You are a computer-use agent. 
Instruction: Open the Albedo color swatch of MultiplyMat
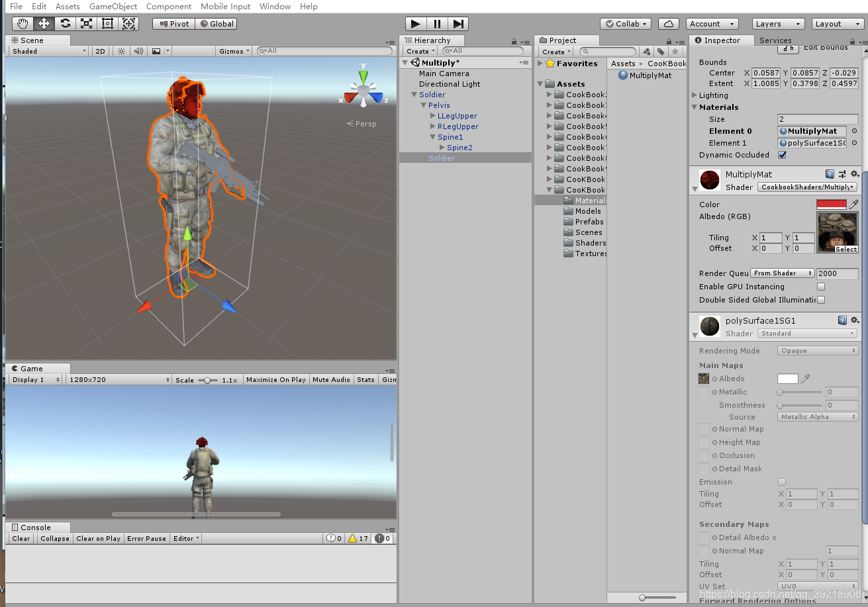coord(830,204)
